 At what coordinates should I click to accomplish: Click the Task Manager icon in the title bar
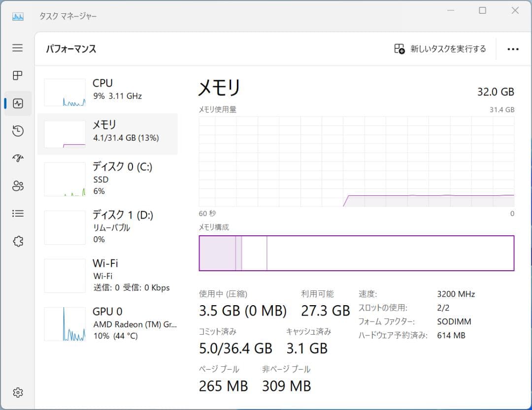[x=17, y=16]
